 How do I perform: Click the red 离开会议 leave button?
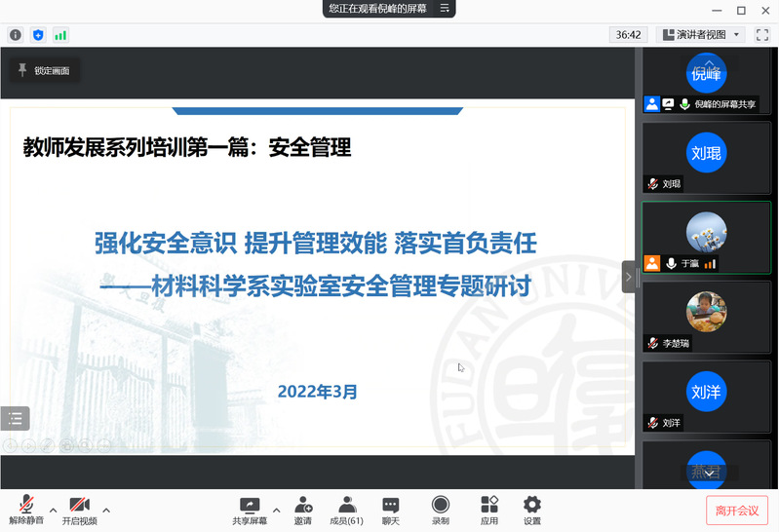pos(736,511)
